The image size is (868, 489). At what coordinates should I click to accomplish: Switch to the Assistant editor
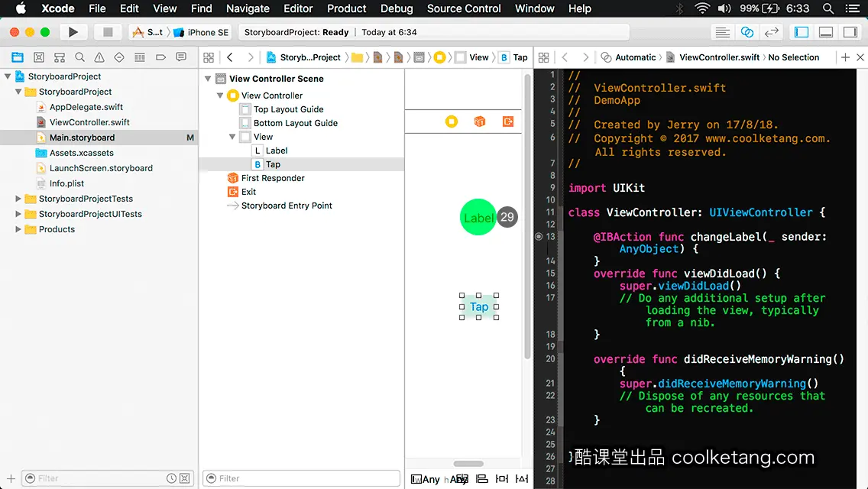747,32
